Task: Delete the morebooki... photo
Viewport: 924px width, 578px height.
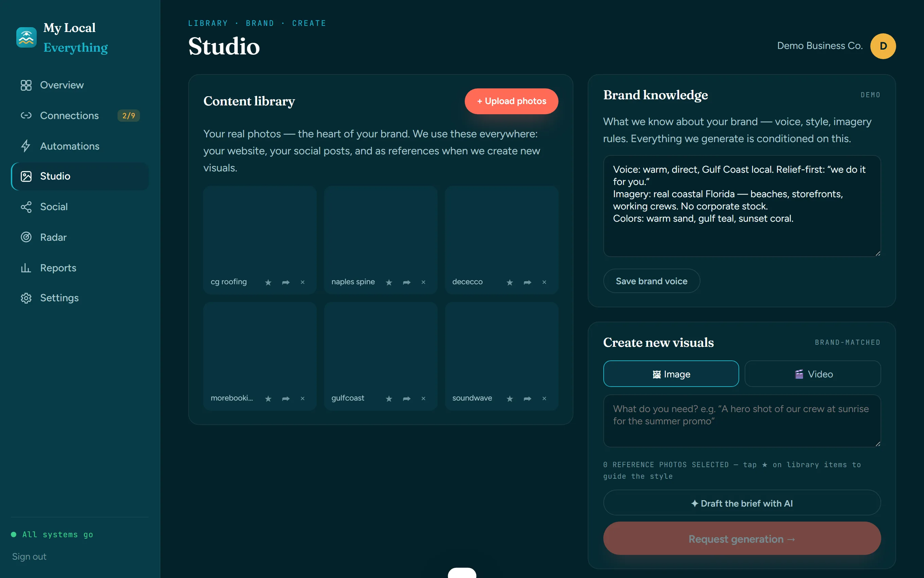Action: [302, 398]
